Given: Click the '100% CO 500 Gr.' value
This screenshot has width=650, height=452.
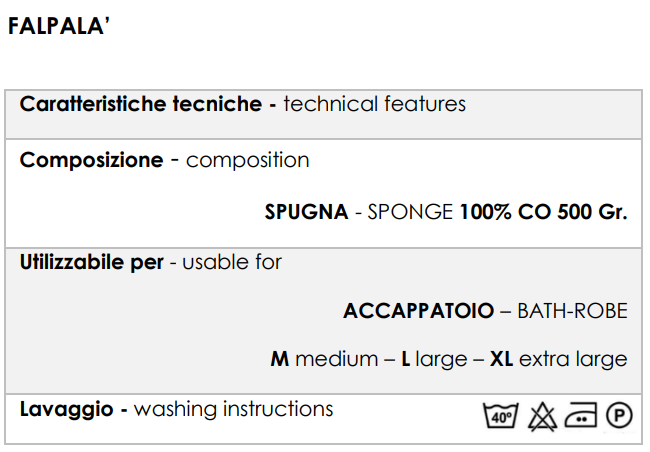Looking at the screenshot, I should (x=543, y=212).
